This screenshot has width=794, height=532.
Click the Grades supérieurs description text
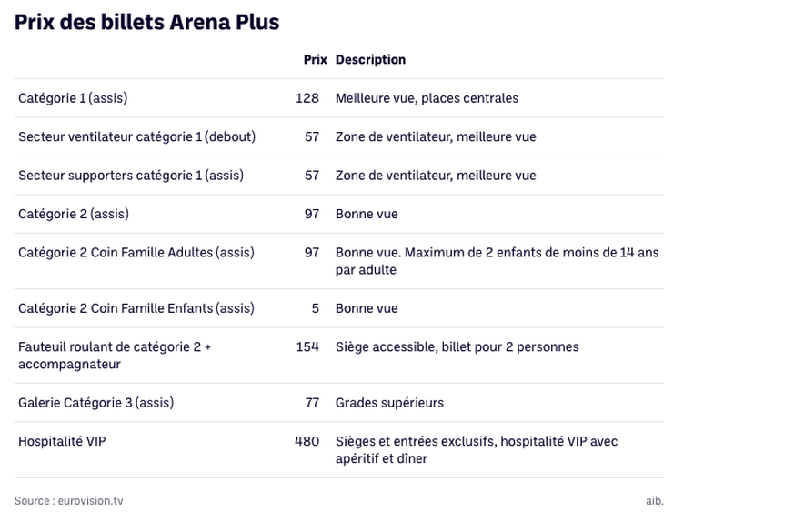click(389, 403)
